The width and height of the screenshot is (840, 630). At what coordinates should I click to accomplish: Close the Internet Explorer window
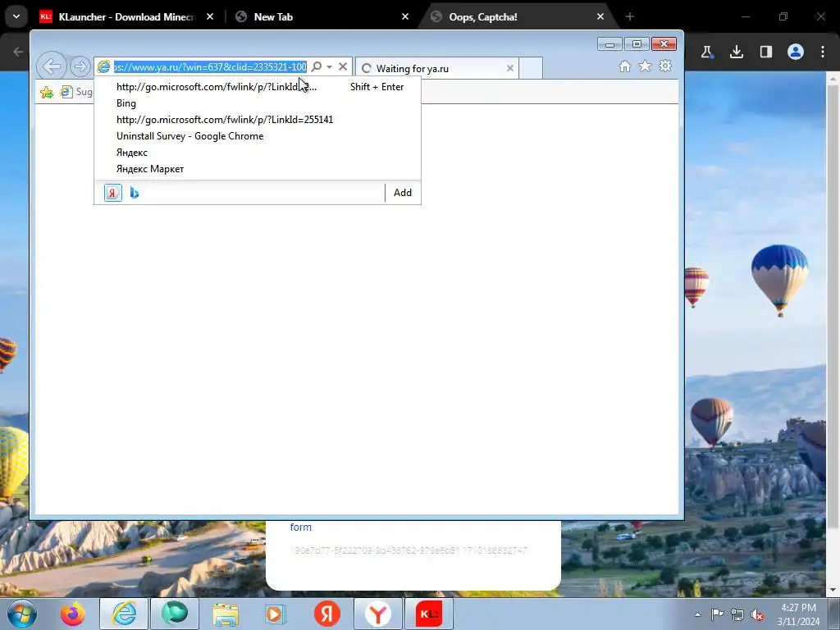click(664, 44)
